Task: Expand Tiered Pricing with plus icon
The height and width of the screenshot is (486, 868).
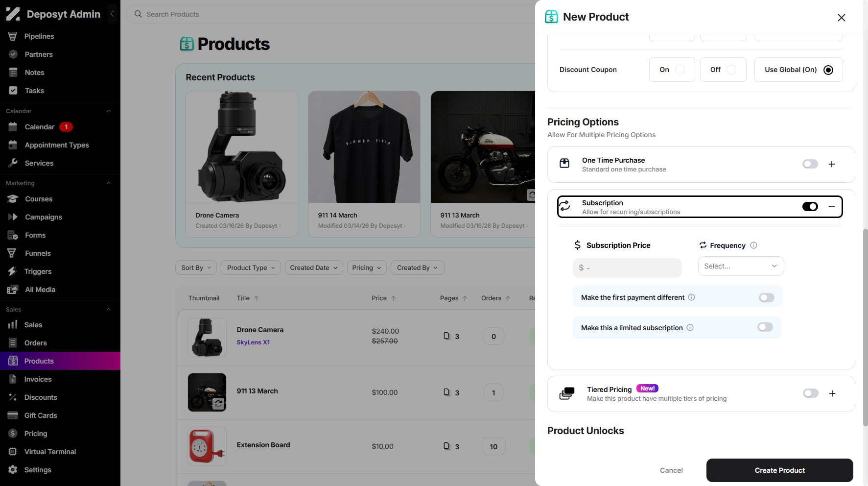Action: point(832,393)
